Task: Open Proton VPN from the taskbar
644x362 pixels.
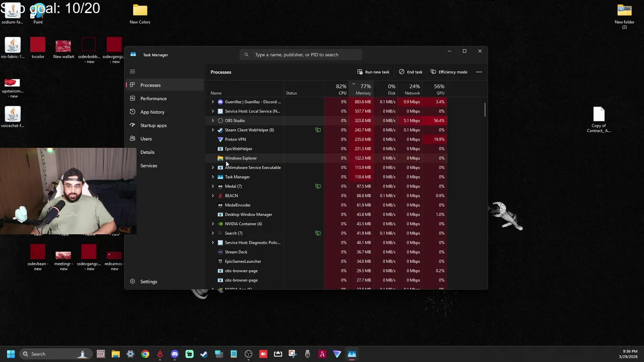Action: (337, 354)
